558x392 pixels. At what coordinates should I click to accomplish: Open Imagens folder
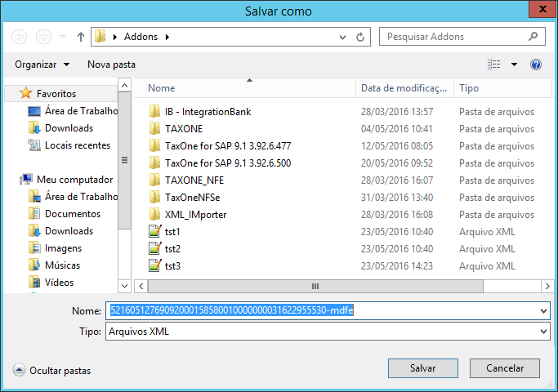point(56,248)
